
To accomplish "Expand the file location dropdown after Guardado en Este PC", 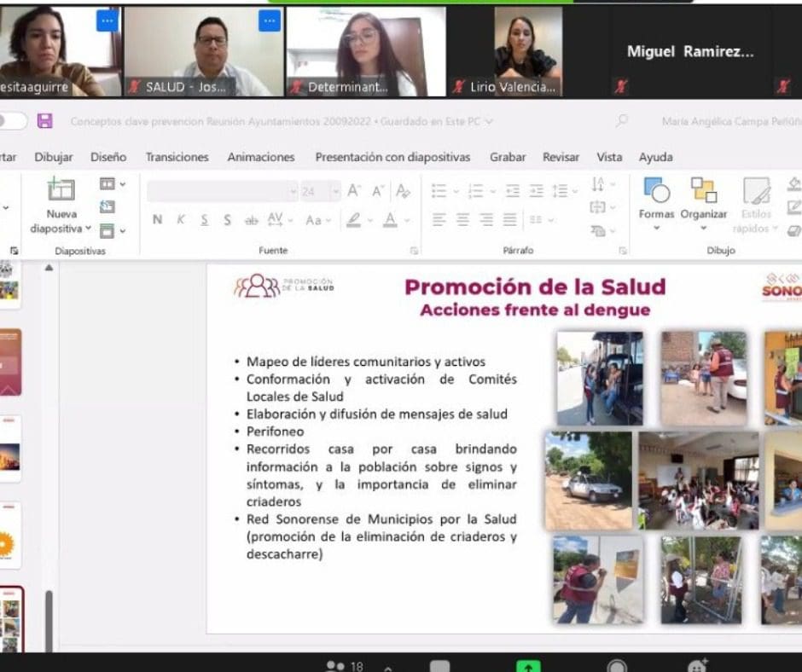I will coord(489,122).
